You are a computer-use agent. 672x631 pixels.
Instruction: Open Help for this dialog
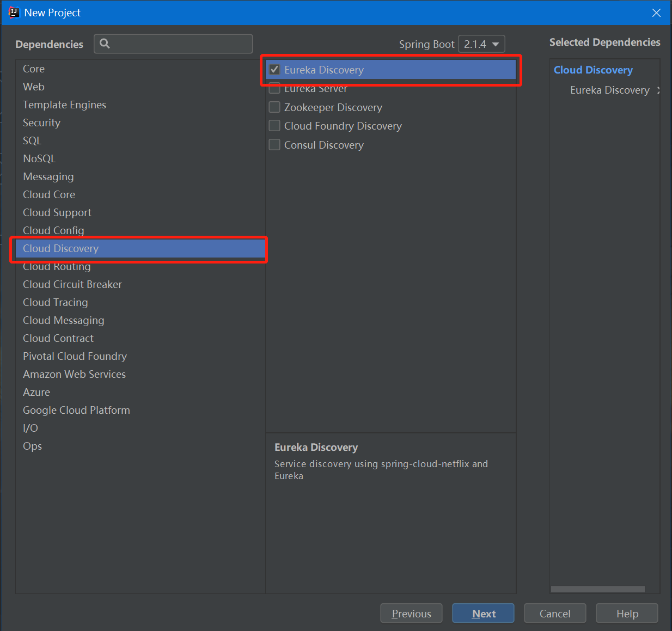coord(627,614)
